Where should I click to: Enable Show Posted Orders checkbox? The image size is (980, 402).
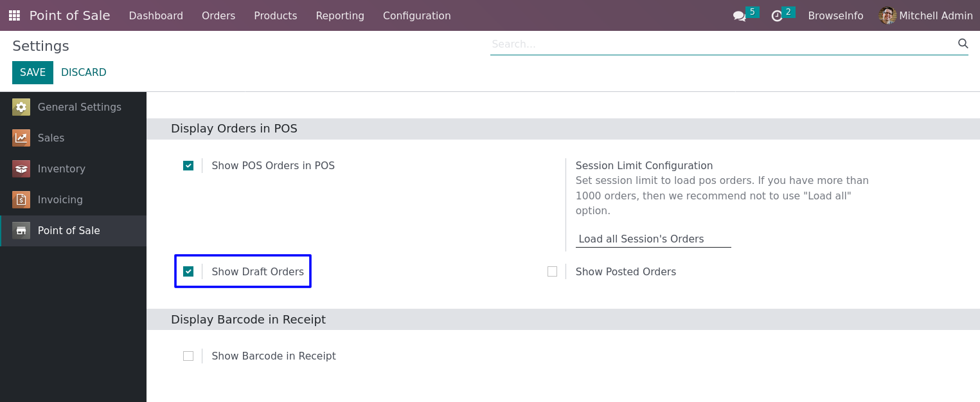click(x=552, y=271)
